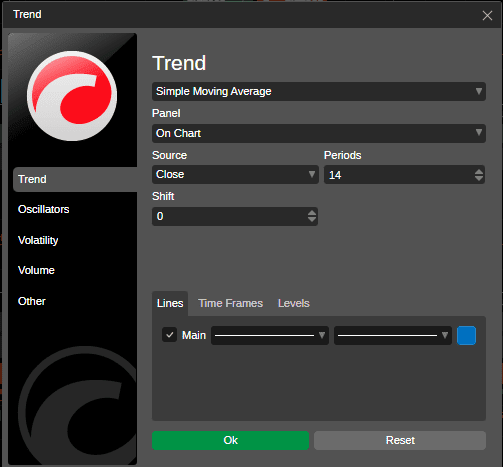Screen dimensions: 503x467
Task: Decrease Periods value with down arrow
Action: pos(479,178)
